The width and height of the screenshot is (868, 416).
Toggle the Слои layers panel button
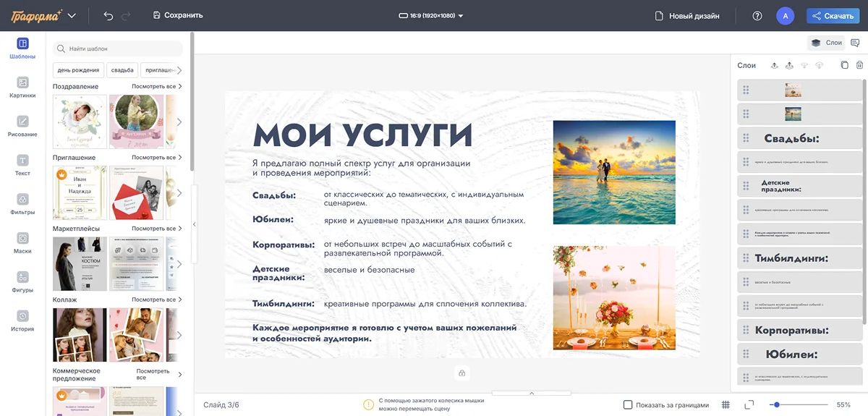[x=826, y=43]
